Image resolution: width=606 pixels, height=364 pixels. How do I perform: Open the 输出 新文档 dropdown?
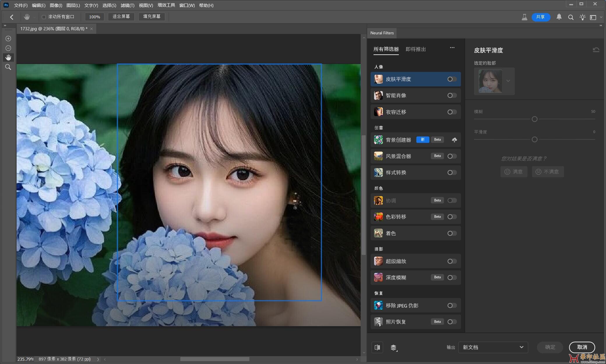[x=493, y=347]
